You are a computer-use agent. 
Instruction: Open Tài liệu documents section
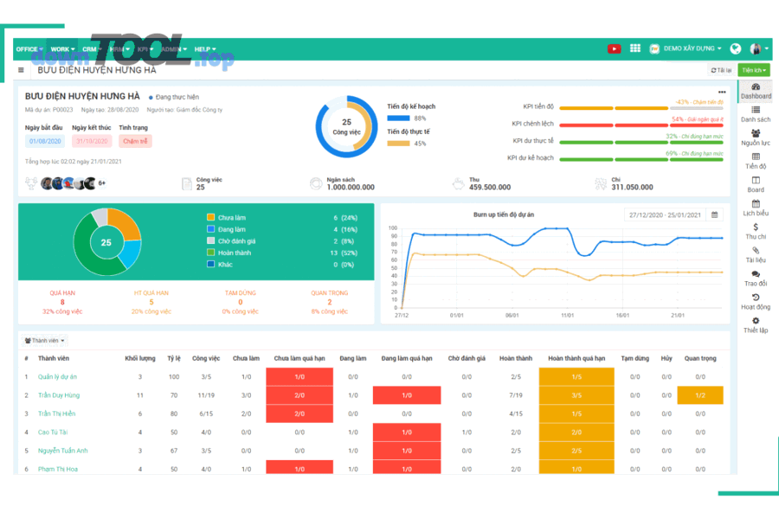click(756, 254)
